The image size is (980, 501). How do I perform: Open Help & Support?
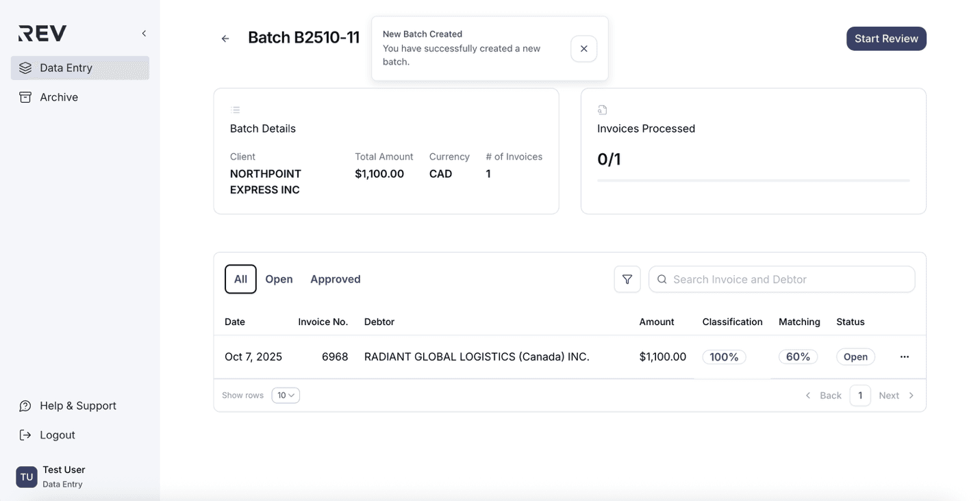click(x=77, y=406)
